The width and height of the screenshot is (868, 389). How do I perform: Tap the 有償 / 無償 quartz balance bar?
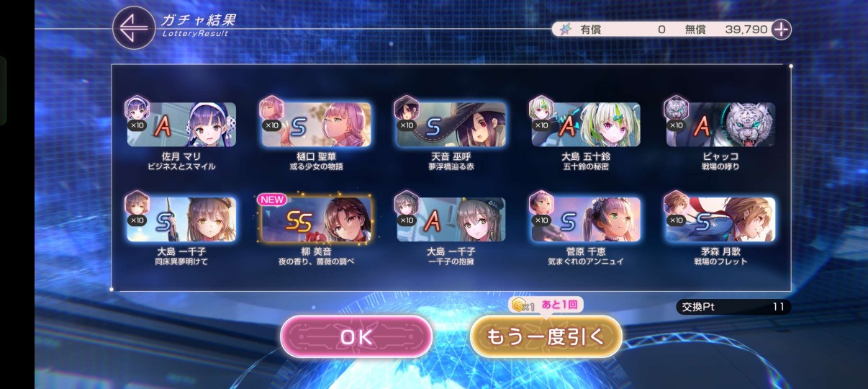(x=661, y=30)
